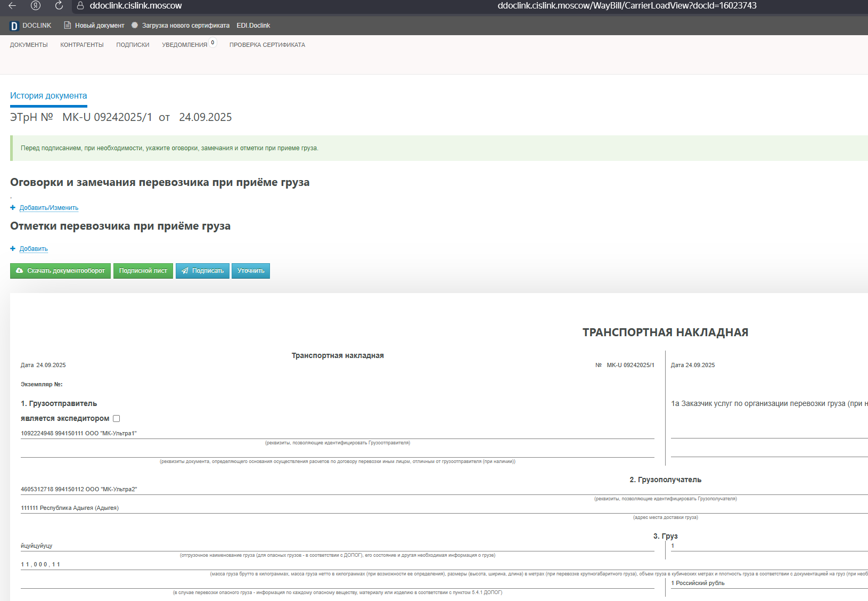
Task: Click the Отметки перевозчика при приёме груза heading
Action: (x=120, y=226)
